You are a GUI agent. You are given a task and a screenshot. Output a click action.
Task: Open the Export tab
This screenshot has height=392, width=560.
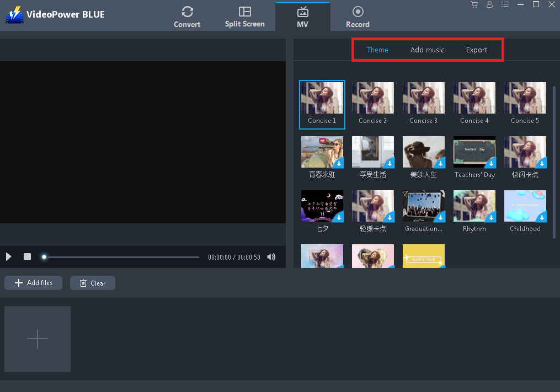pyautogui.click(x=476, y=50)
